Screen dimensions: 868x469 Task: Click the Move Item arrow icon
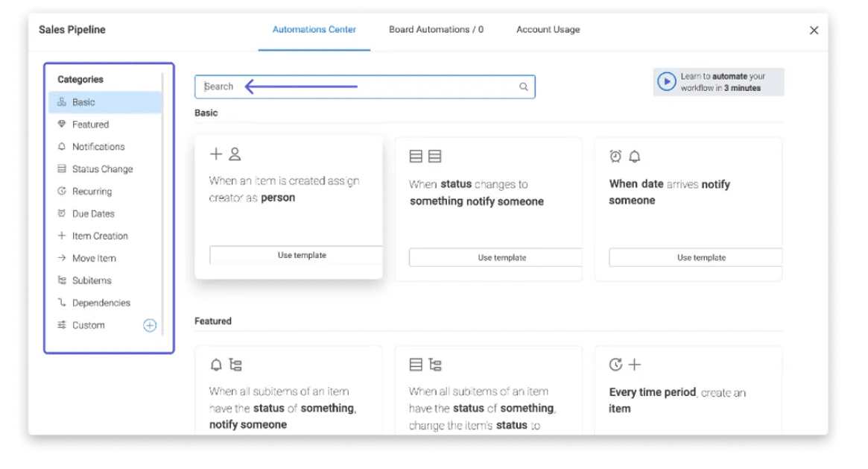tap(61, 257)
